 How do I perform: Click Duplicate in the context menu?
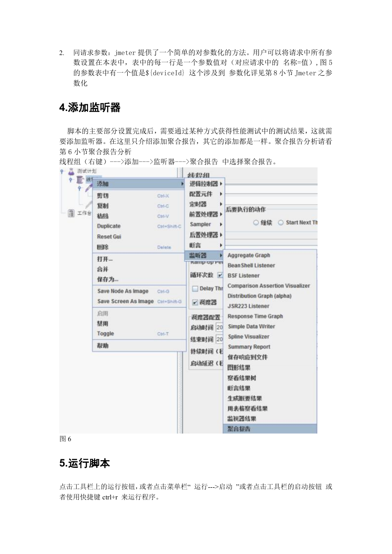point(139,226)
